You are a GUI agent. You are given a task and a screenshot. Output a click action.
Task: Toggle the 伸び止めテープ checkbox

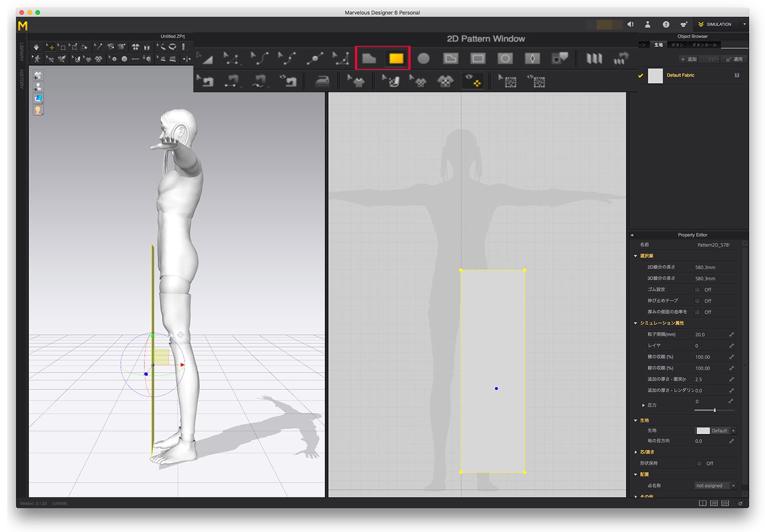(x=697, y=301)
